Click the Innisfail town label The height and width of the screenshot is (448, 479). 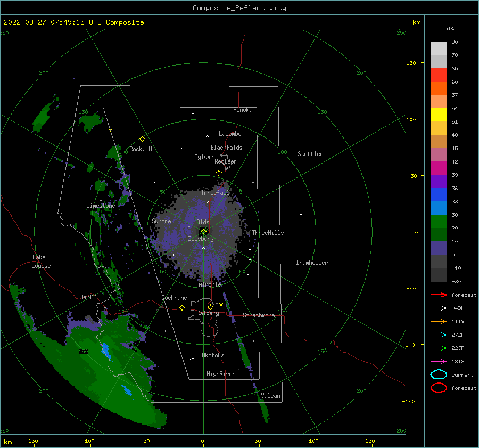coord(215,193)
